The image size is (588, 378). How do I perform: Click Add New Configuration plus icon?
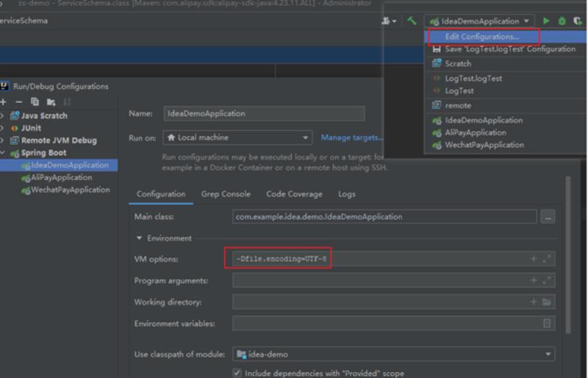pos(4,102)
